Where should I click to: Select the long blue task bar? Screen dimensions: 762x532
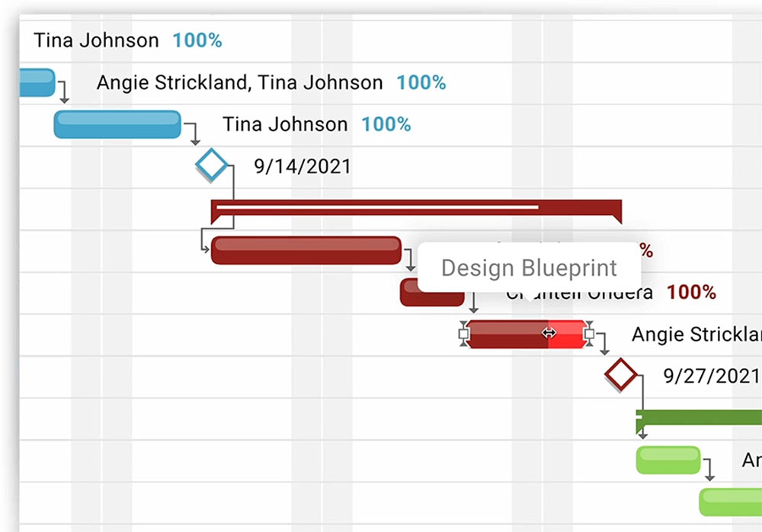coord(117,124)
